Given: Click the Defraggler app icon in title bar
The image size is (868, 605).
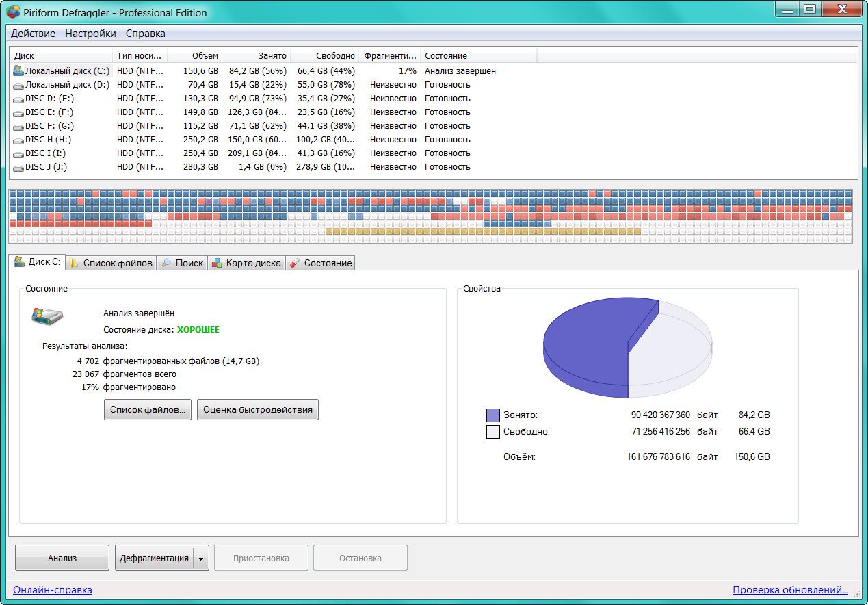Looking at the screenshot, I should [x=13, y=12].
